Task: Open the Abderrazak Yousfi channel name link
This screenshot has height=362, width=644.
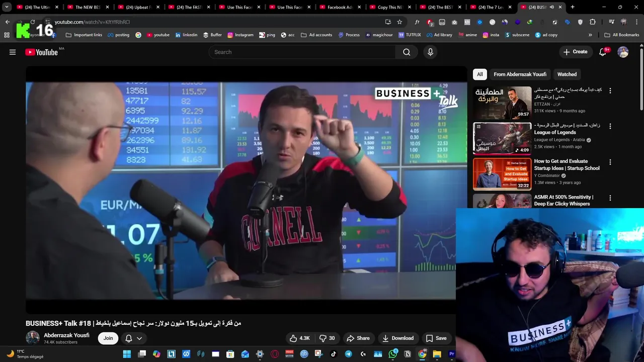Action: click(66, 335)
